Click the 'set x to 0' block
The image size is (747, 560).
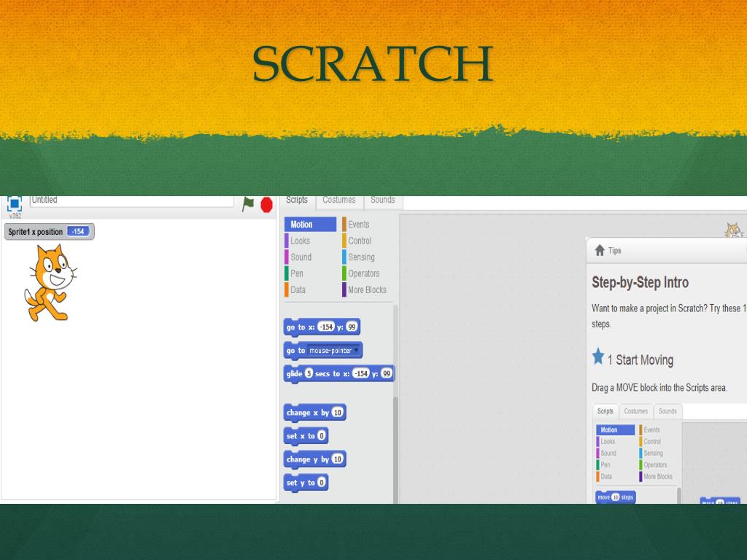306,436
